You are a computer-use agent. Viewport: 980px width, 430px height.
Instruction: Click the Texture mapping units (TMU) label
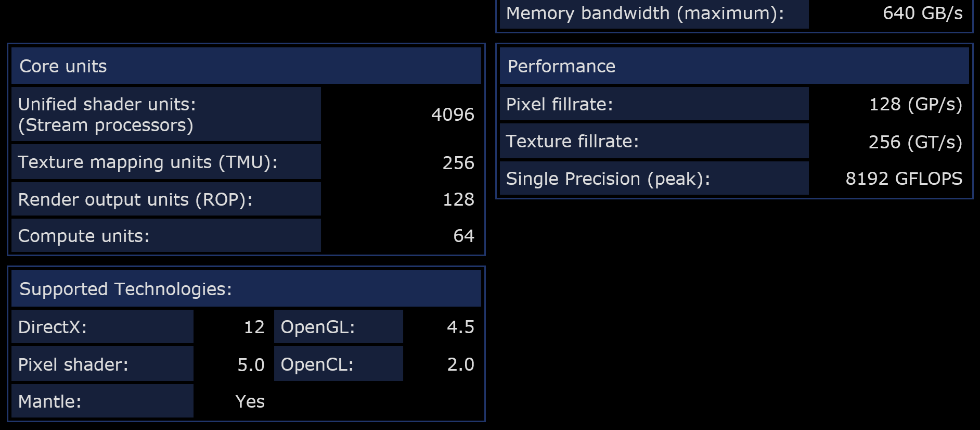pos(148,162)
